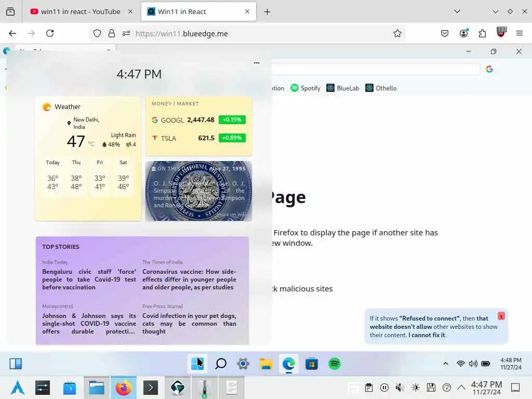532x399 pixels.
Task: Open the widgets panel three-dots menu
Action: click(257, 63)
